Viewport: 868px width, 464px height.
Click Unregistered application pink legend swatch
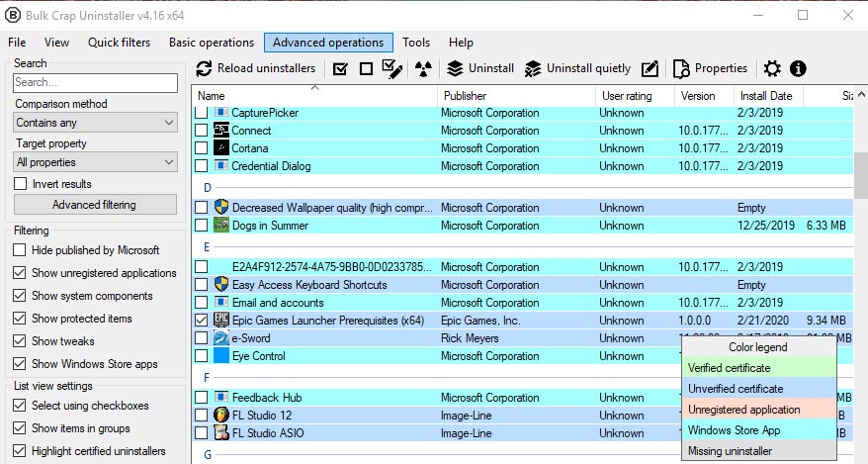click(758, 410)
